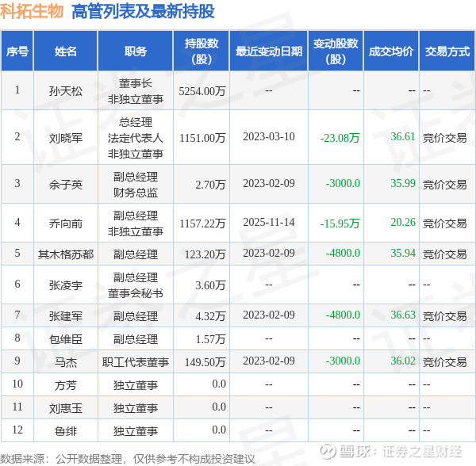This screenshot has height=466, width=476.
Task: Click the average price 36.02
Action: 403,361
